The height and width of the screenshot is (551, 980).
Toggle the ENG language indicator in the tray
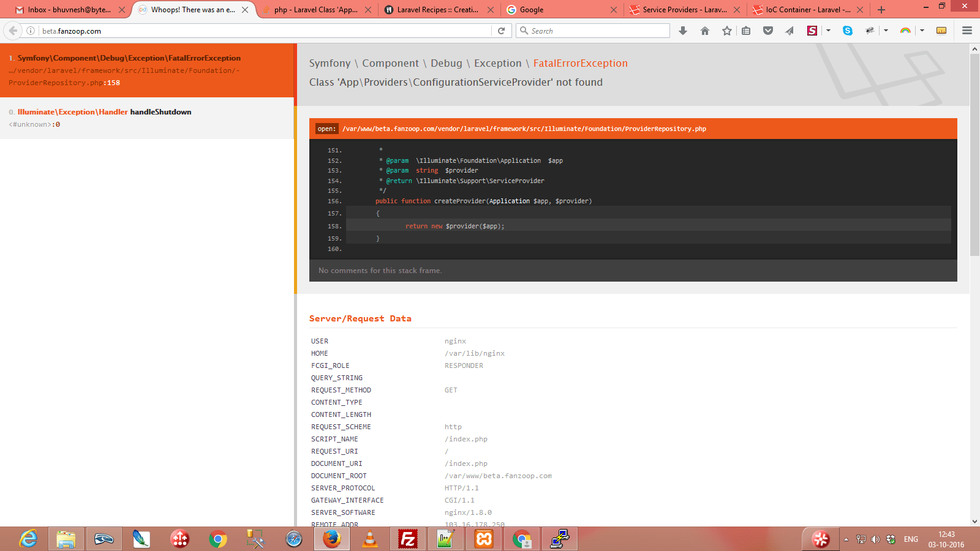910,539
